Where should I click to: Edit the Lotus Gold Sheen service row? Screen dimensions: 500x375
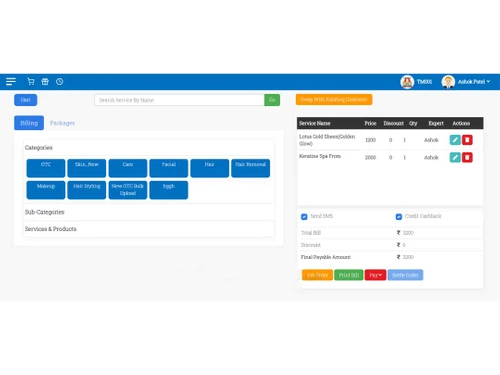click(455, 140)
